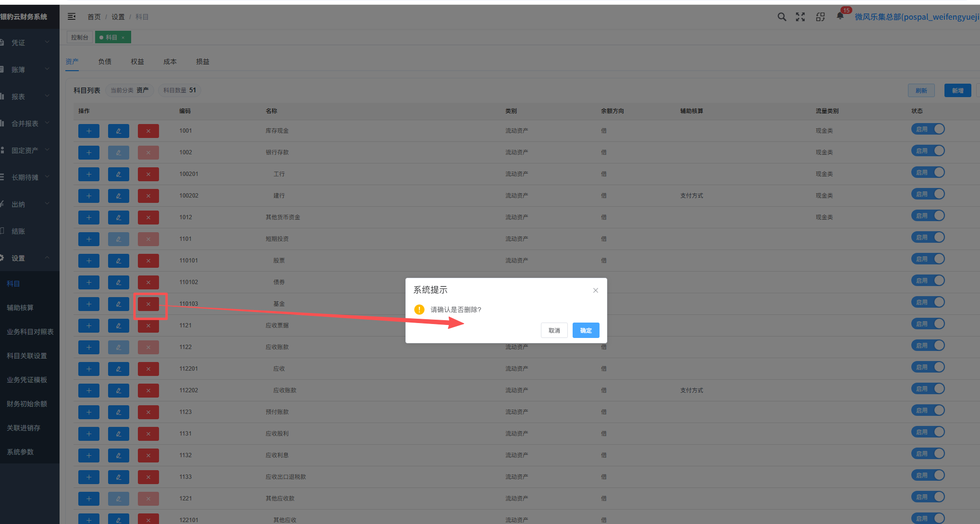The height and width of the screenshot is (524, 980).
Task: Collapse sidebar using hamburger menu icon
Action: pyautogui.click(x=72, y=16)
